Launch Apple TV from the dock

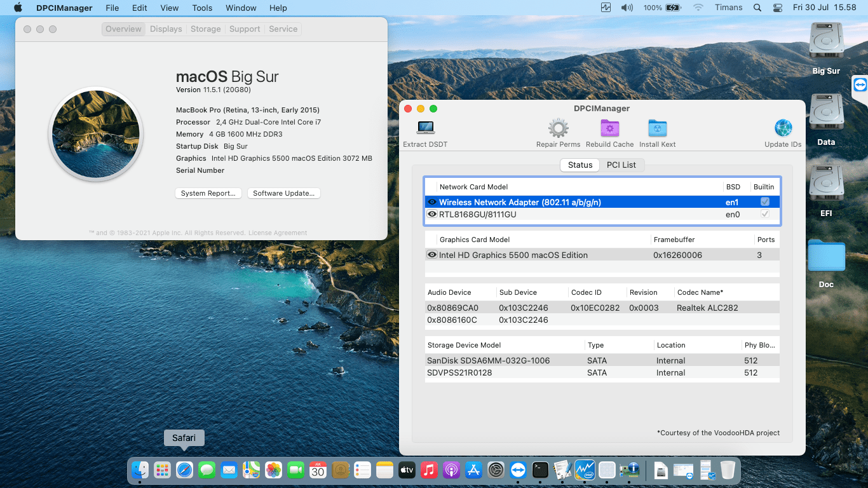(407, 470)
